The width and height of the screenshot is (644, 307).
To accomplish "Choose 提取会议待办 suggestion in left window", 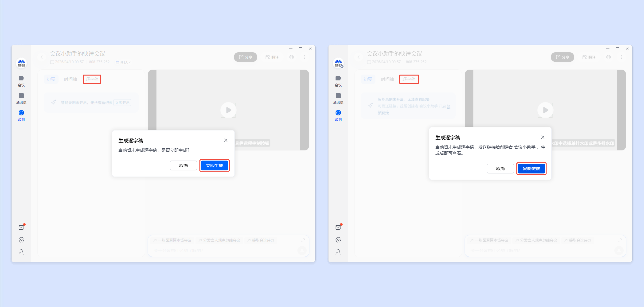I will coord(261,240).
